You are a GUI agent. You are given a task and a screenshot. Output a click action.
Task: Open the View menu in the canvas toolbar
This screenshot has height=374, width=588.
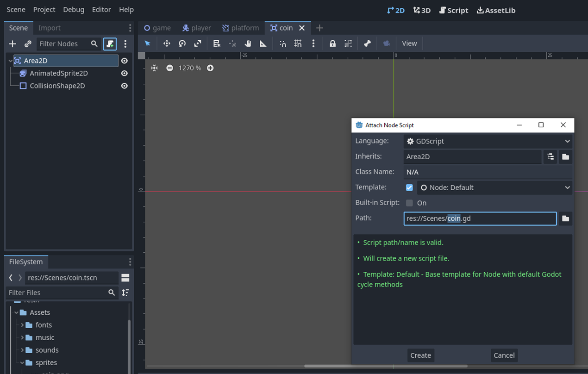[x=409, y=43]
